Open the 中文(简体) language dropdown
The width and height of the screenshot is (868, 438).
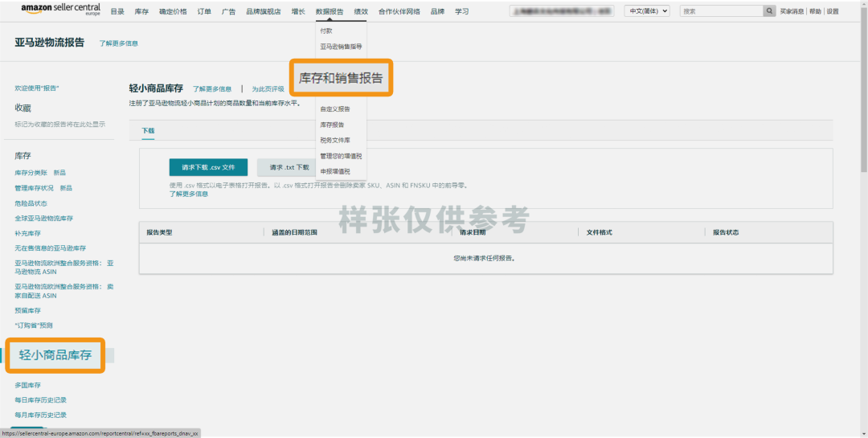(x=647, y=11)
